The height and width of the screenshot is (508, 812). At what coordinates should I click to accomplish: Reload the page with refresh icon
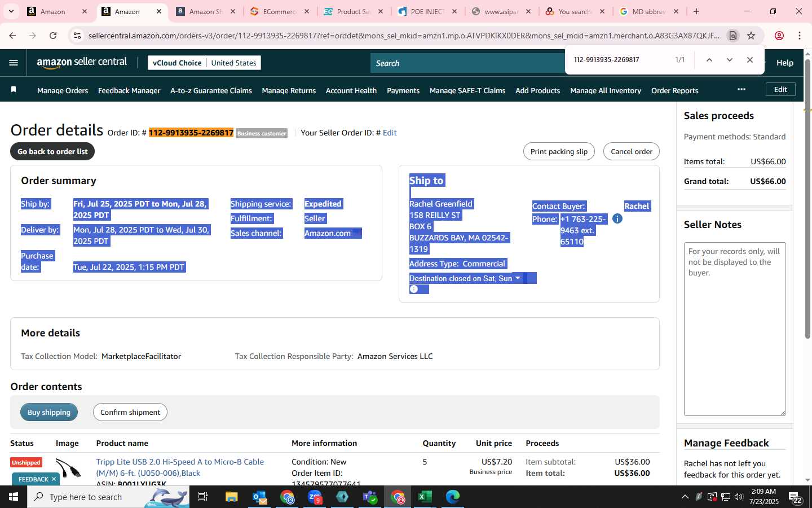[x=53, y=36]
